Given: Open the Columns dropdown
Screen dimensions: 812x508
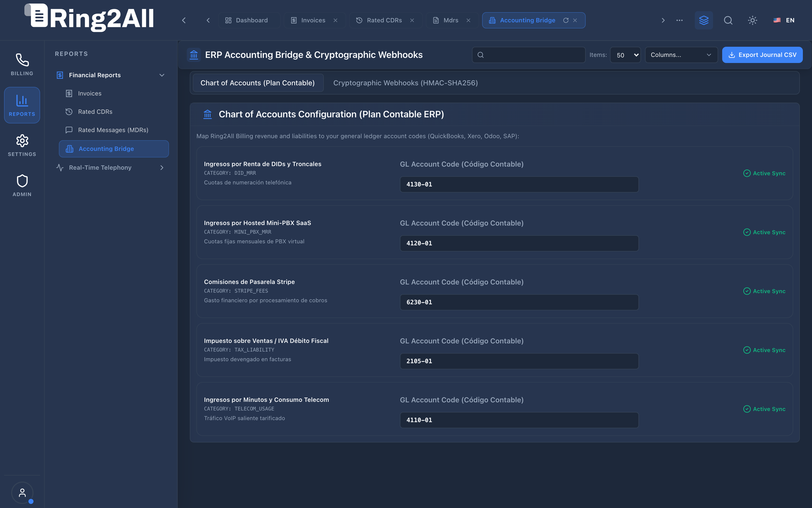Looking at the screenshot, I should (681, 55).
